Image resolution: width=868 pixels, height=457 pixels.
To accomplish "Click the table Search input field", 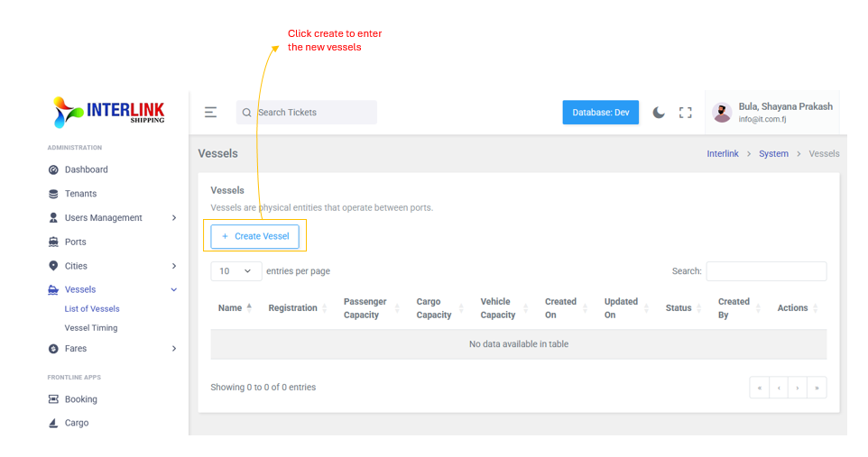I will click(x=766, y=271).
